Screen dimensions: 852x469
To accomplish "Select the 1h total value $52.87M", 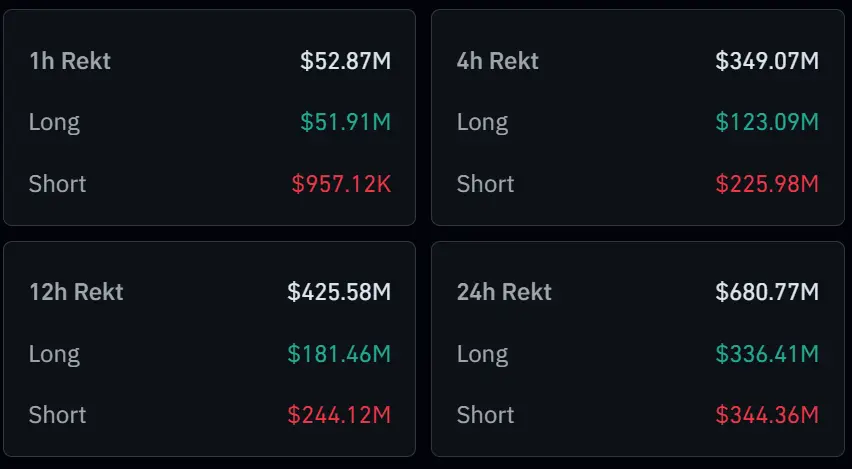I will pyautogui.click(x=345, y=61).
